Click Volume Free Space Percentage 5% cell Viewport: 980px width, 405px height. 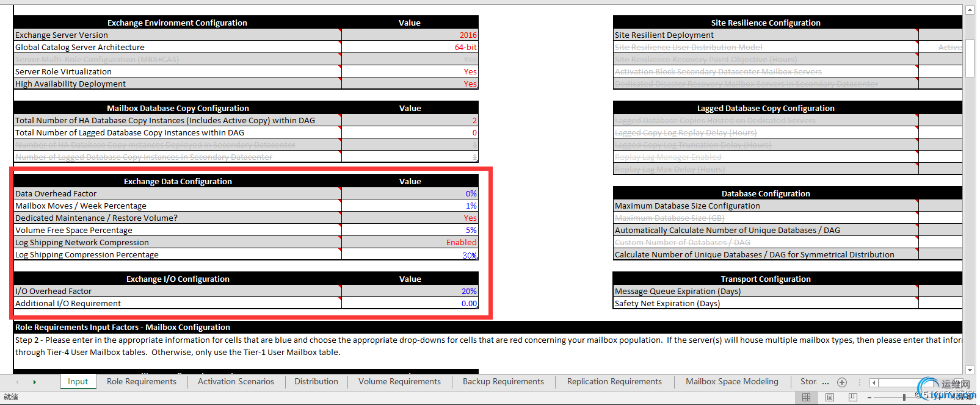click(410, 230)
